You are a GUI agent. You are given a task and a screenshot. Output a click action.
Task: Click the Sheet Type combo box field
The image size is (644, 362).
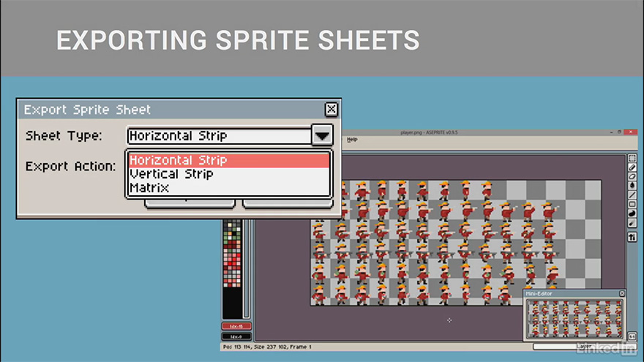[220, 135]
